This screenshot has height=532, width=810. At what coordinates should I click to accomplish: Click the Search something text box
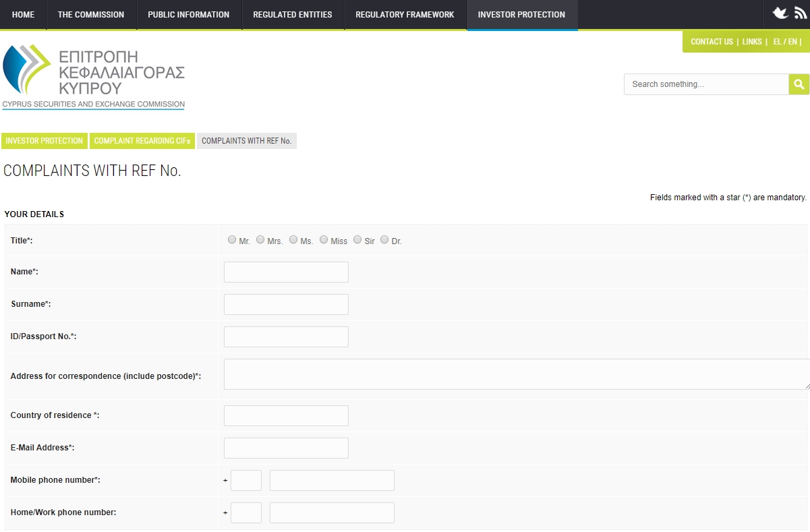pyautogui.click(x=705, y=84)
